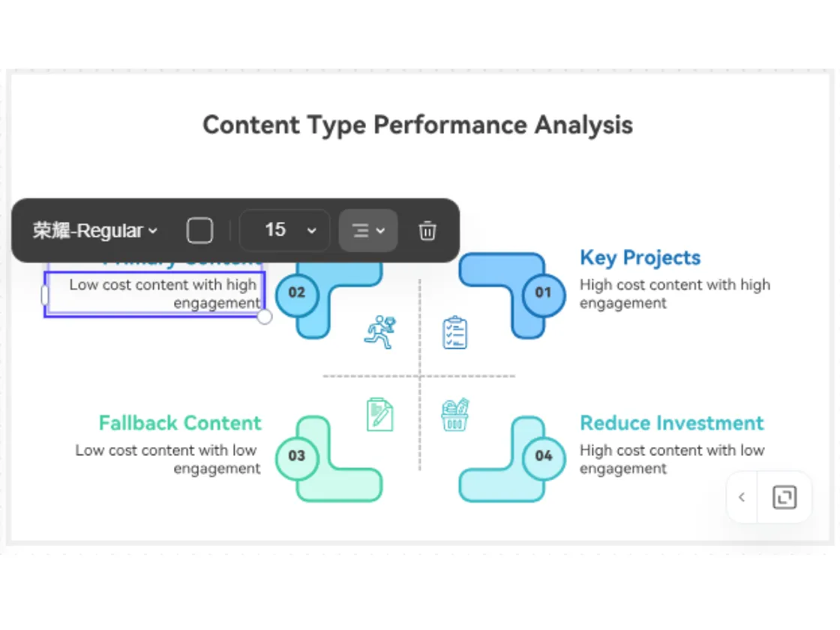The width and height of the screenshot is (840, 630).
Task: Select the document with pencil icon
Action: click(379, 414)
